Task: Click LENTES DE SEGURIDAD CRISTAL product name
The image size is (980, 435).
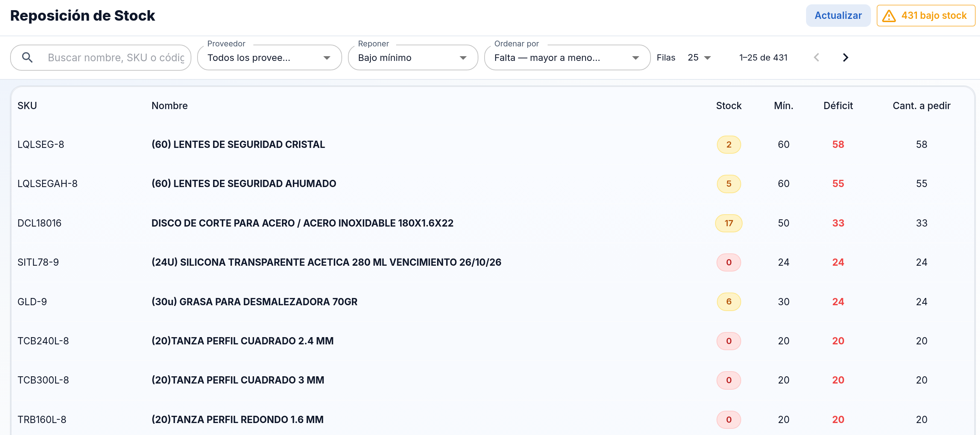Action: click(x=238, y=145)
